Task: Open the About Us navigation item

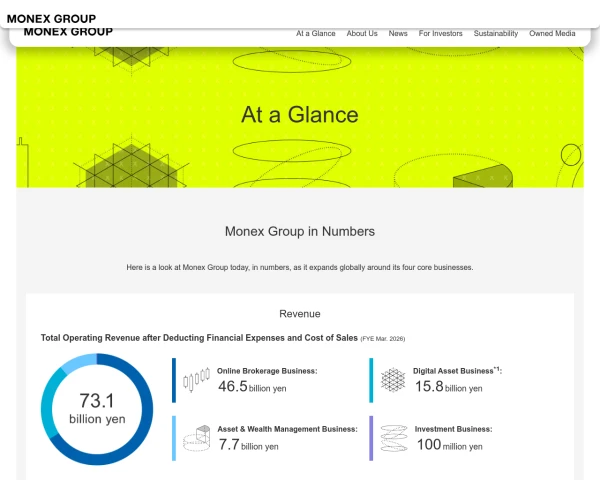Action: (x=362, y=34)
